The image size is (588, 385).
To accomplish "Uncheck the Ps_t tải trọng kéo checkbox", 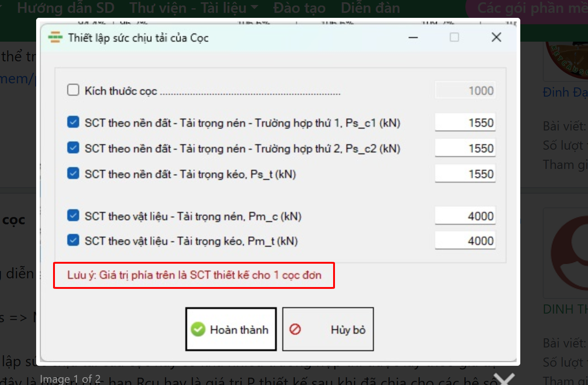I will pos(73,174).
